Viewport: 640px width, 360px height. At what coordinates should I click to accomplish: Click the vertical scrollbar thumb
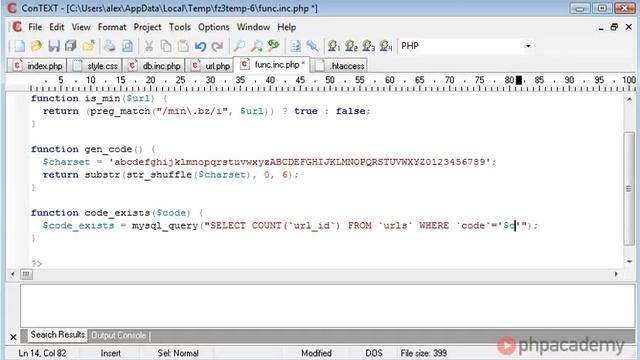click(x=629, y=189)
